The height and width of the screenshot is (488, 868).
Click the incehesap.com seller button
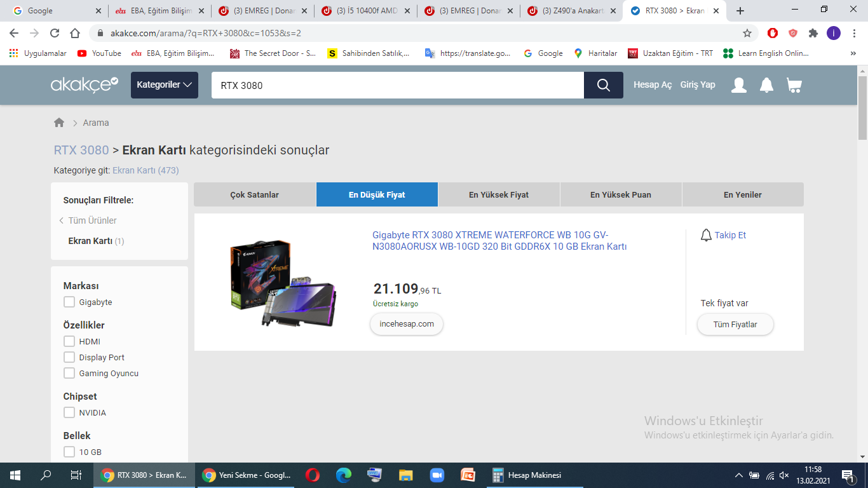click(x=407, y=324)
